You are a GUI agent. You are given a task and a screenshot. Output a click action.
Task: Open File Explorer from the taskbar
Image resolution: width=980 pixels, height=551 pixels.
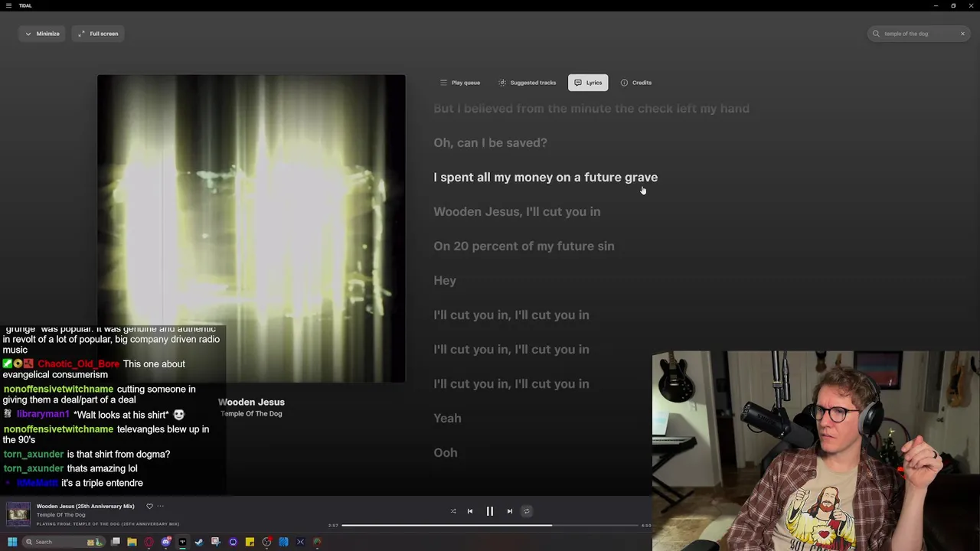[132, 542]
